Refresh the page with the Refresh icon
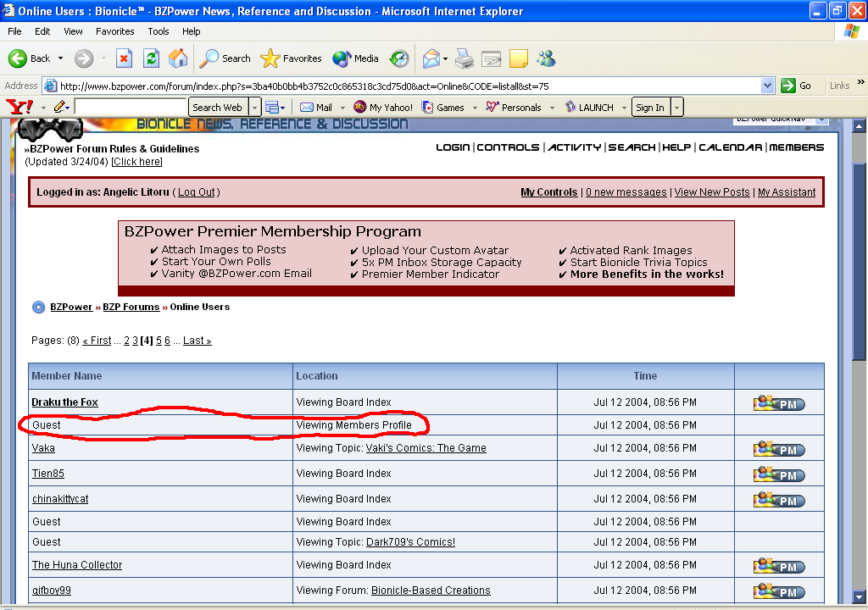Image resolution: width=868 pixels, height=610 pixels. [151, 58]
